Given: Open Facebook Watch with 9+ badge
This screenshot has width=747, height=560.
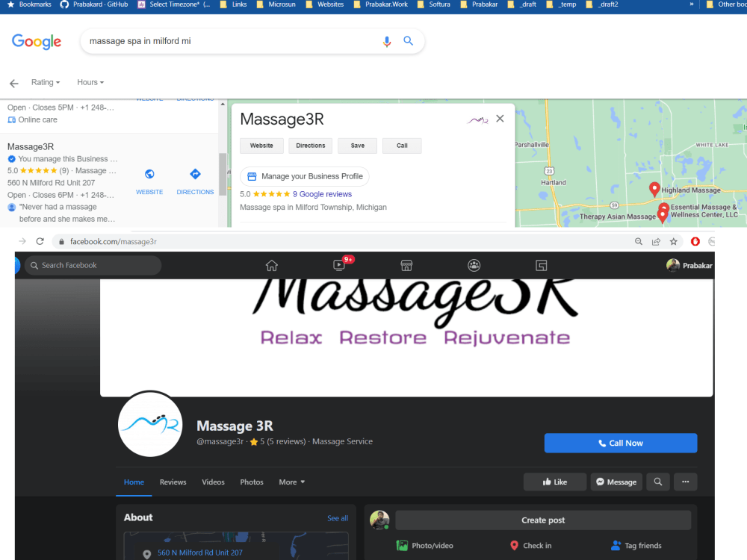Looking at the screenshot, I should pyautogui.click(x=340, y=265).
